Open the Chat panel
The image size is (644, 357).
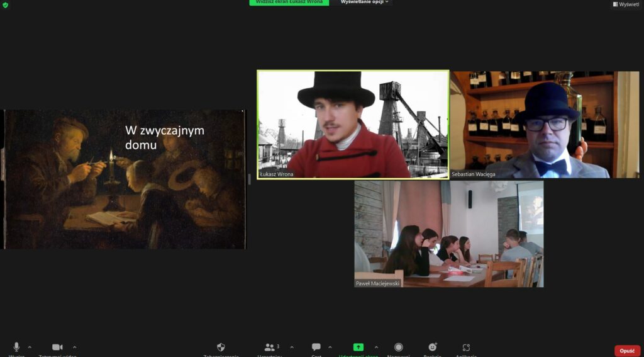coord(316,348)
